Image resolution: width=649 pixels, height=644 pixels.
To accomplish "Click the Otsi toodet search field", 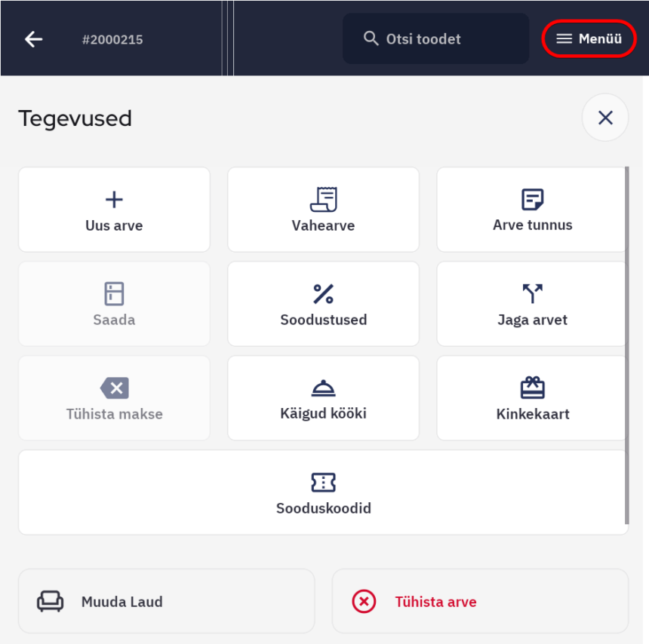I will tap(435, 38).
